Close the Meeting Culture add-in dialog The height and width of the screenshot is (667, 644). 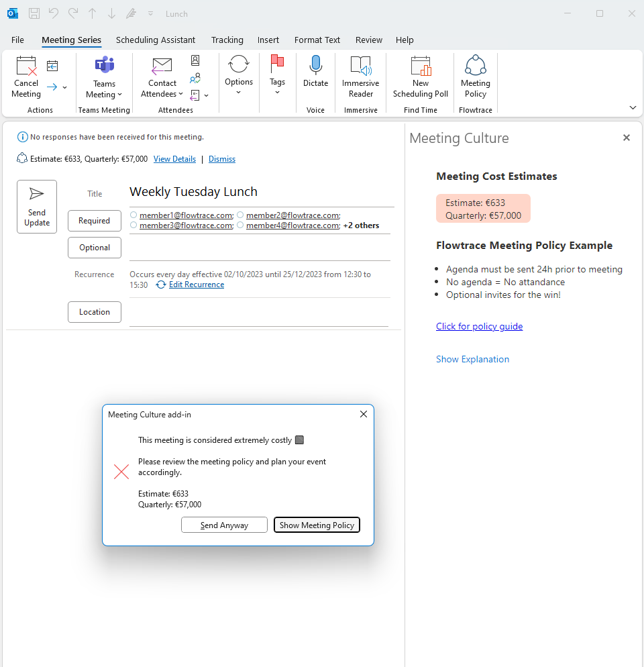pyautogui.click(x=364, y=414)
